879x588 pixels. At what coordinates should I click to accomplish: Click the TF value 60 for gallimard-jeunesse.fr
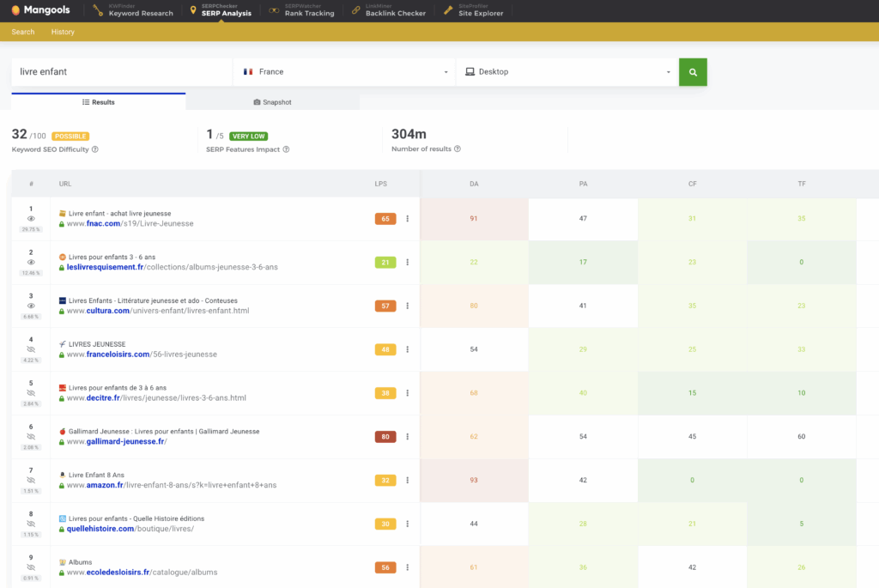(x=802, y=437)
